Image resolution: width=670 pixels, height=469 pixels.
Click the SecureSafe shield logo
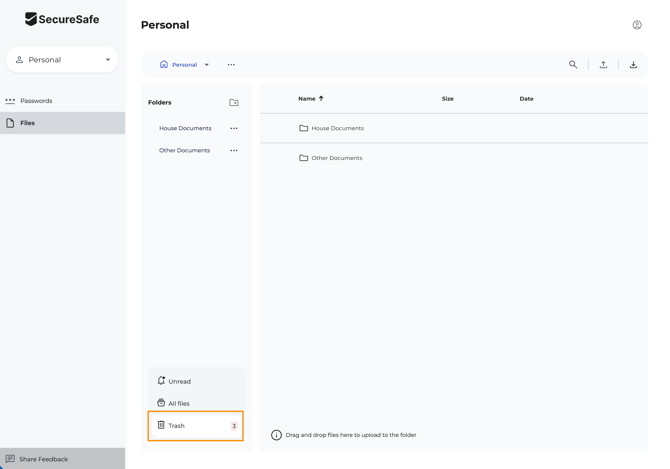31,19
